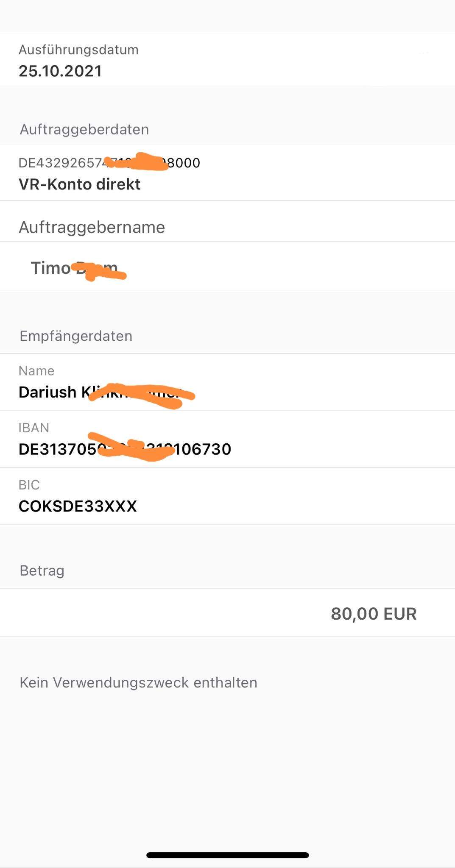Select the BIC value COKSDE33XXX
The image size is (455, 868).
click(x=78, y=506)
